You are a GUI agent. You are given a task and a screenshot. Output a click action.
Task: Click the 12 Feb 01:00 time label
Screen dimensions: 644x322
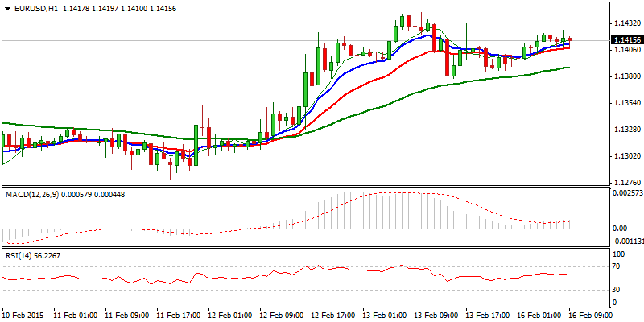pos(230,315)
